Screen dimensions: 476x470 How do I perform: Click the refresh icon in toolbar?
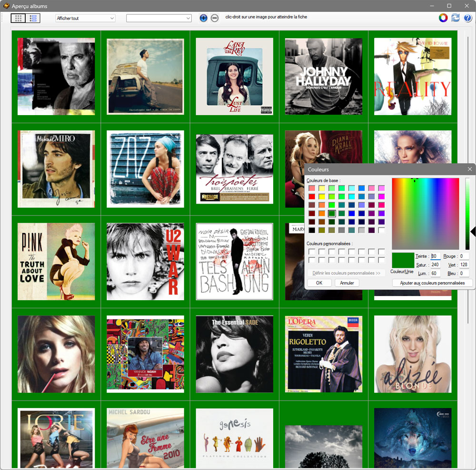click(x=456, y=18)
